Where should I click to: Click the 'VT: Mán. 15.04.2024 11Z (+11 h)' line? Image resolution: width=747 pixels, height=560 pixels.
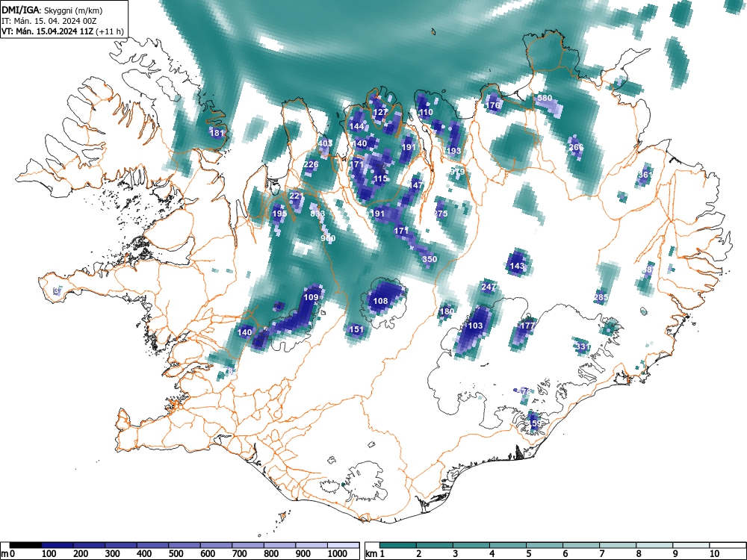point(63,31)
